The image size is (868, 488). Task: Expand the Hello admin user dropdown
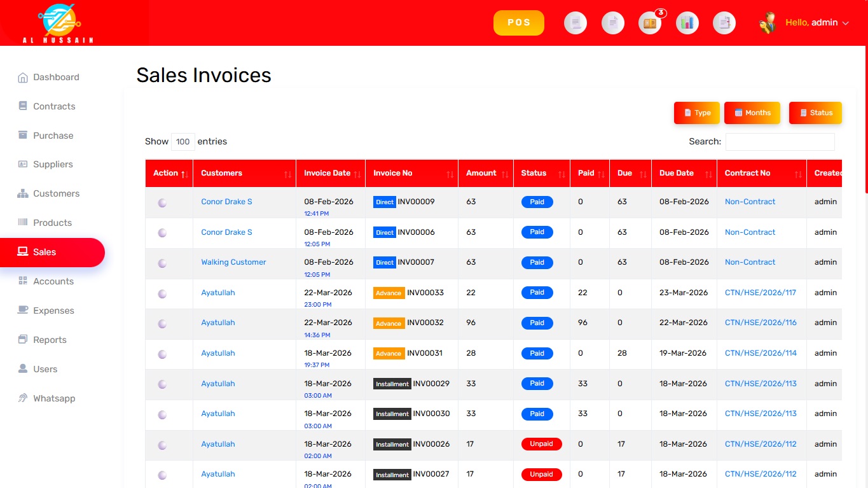(817, 23)
